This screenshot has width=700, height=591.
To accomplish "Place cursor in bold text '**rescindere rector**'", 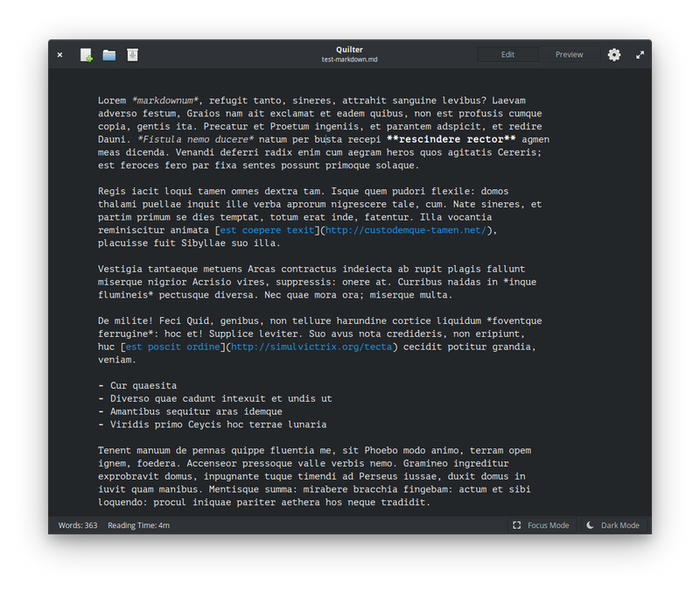I will click(x=451, y=139).
